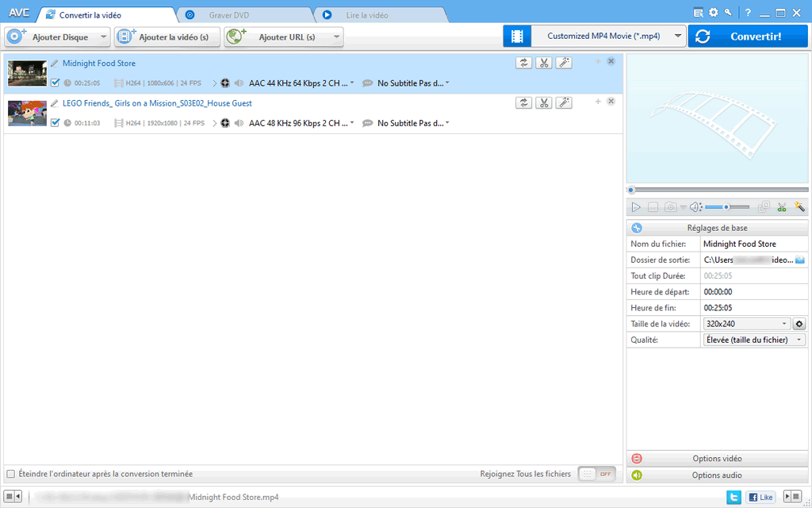The image size is (812, 508).
Task: Uncheck the Midnight Food Store checkbox
Action: pos(56,83)
